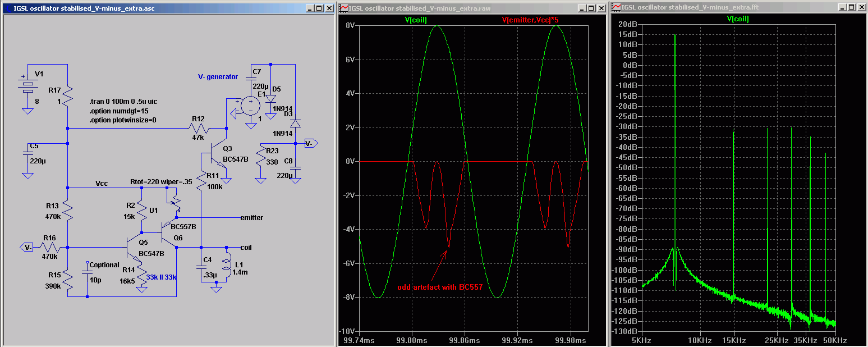Select the 'odd artefact with BC557' annotation

click(440, 287)
